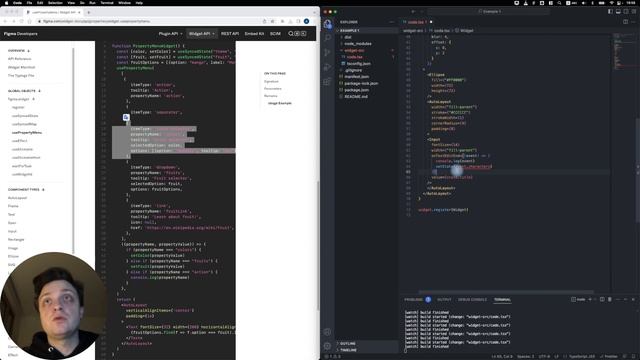Image resolution: width=640 pixels, height=360 pixels.
Task: Toggle primary sidebar layout icon in VS Code
Action: click(610, 11)
